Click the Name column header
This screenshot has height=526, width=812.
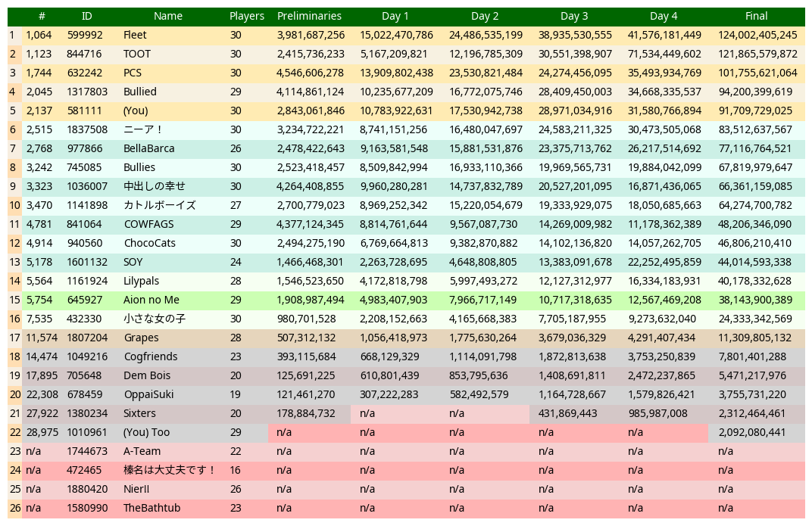168,16
